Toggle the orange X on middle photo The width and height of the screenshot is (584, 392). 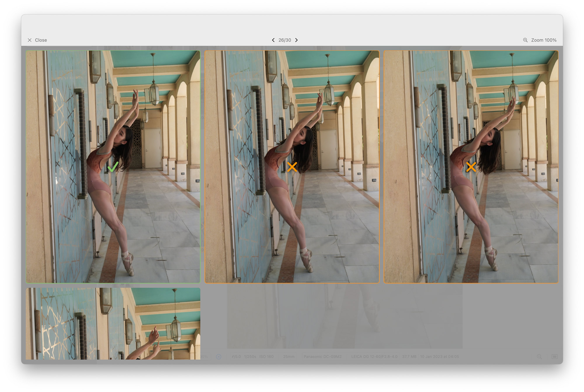tap(292, 167)
